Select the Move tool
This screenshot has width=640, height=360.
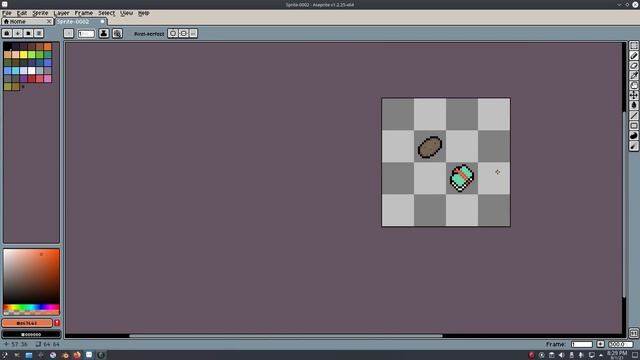point(633,95)
